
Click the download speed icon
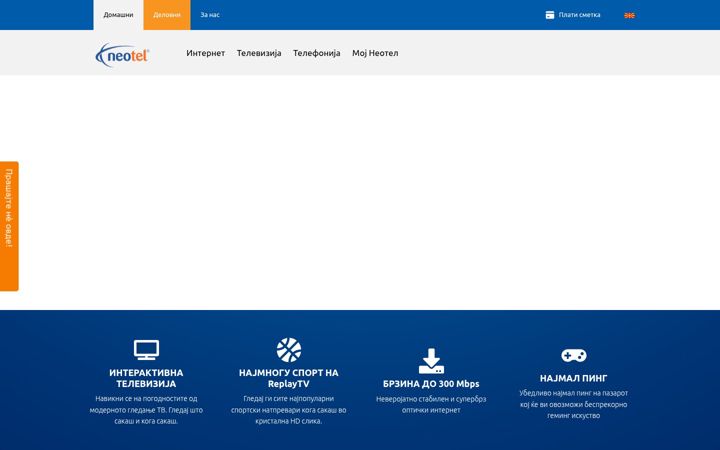click(x=431, y=361)
